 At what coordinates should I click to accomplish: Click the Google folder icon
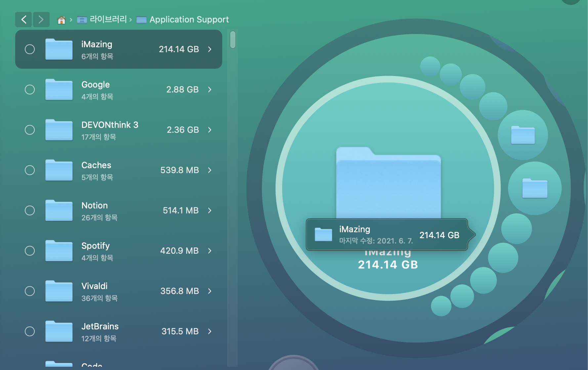59,90
